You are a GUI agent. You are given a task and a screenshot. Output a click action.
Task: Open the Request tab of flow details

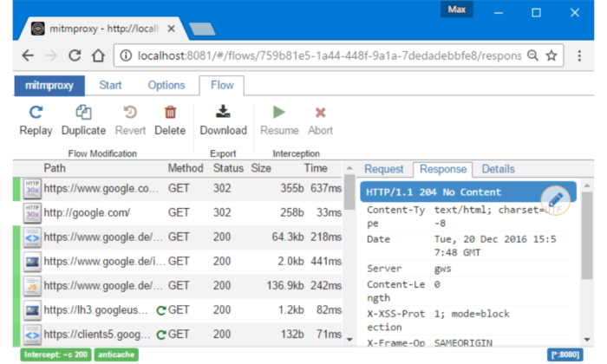(383, 169)
